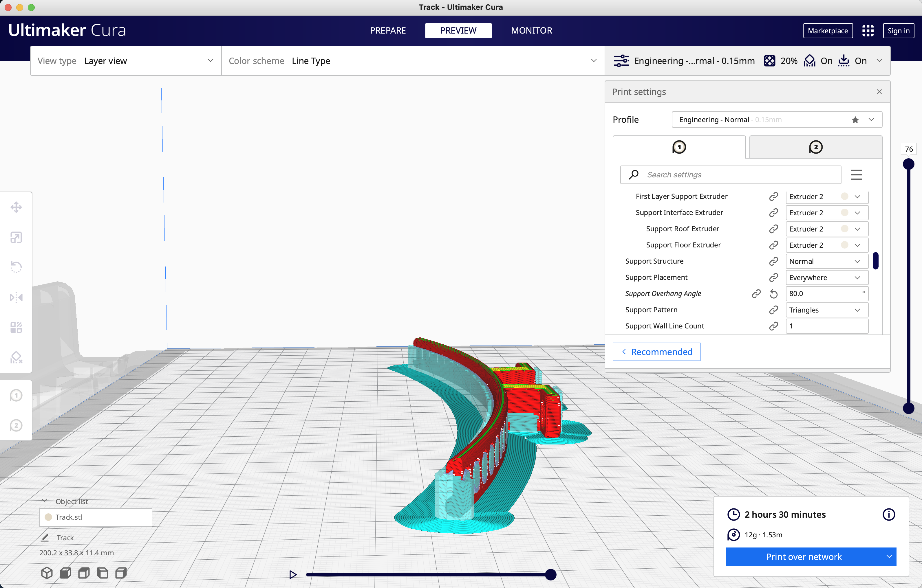Click the path slider handle
The width and height of the screenshot is (922, 588).
pyautogui.click(x=550, y=574)
